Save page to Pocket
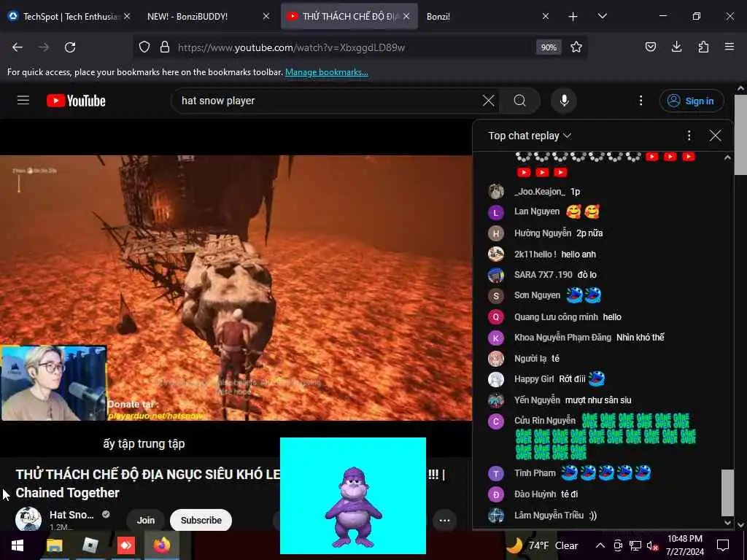This screenshot has width=747, height=560. point(650,47)
